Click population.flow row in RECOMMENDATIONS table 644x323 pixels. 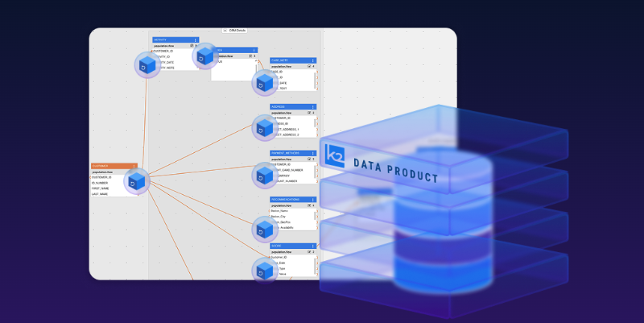click(293, 205)
